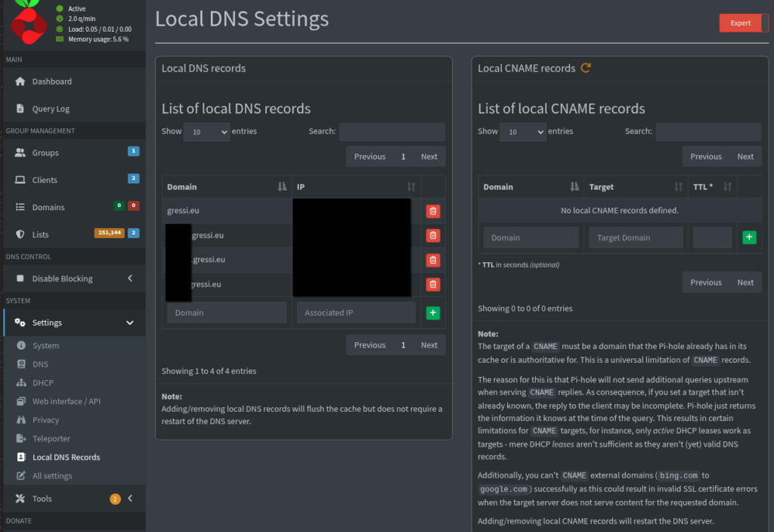
Task: Click green plus to add CNAME record
Action: [749, 237]
